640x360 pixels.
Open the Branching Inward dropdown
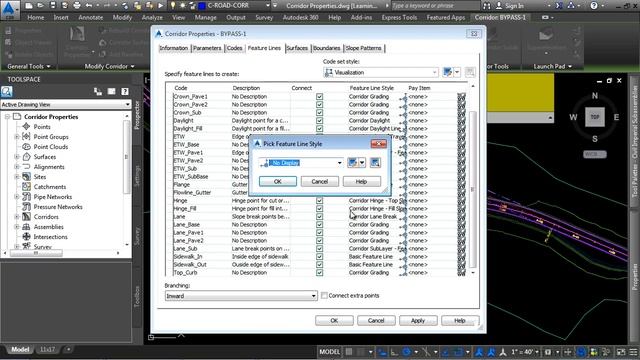coord(241,296)
